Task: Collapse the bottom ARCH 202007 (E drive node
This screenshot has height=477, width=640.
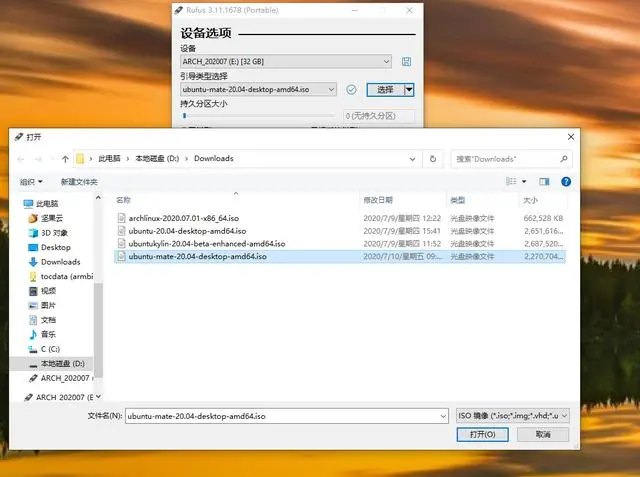Action: [98, 396]
